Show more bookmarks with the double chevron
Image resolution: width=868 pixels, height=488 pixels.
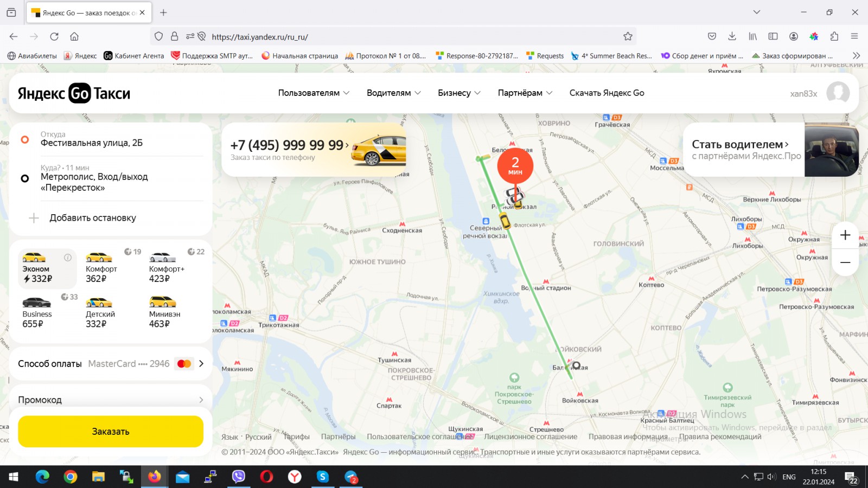coord(856,55)
